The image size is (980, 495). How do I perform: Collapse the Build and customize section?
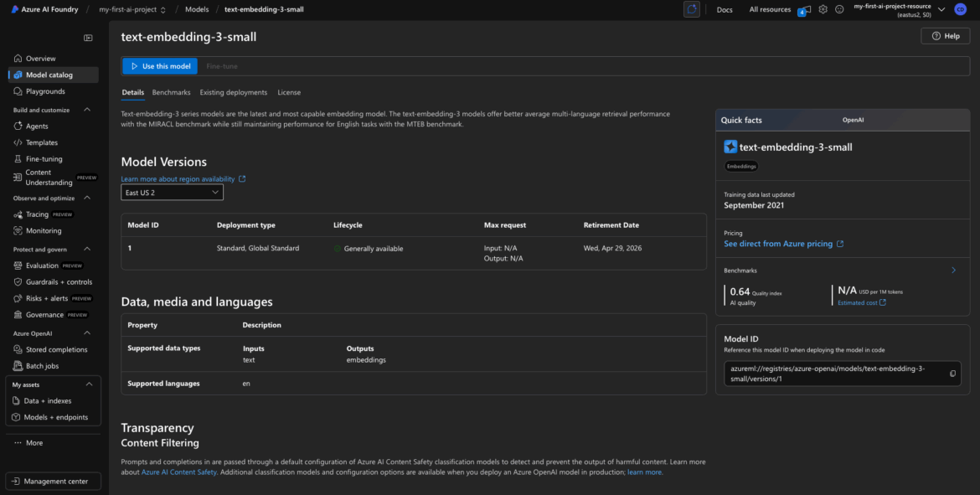point(89,110)
